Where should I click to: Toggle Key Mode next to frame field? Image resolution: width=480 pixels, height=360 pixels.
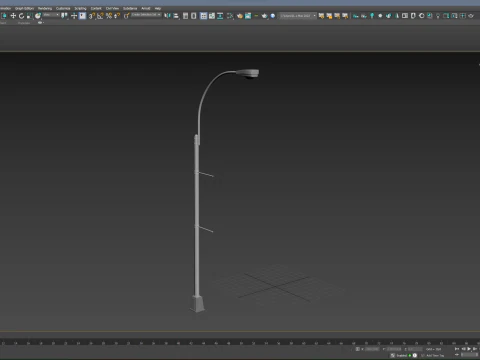tap(457, 355)
